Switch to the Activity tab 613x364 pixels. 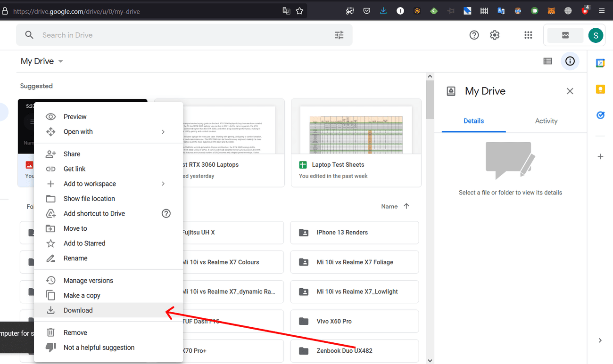(546, 121)
